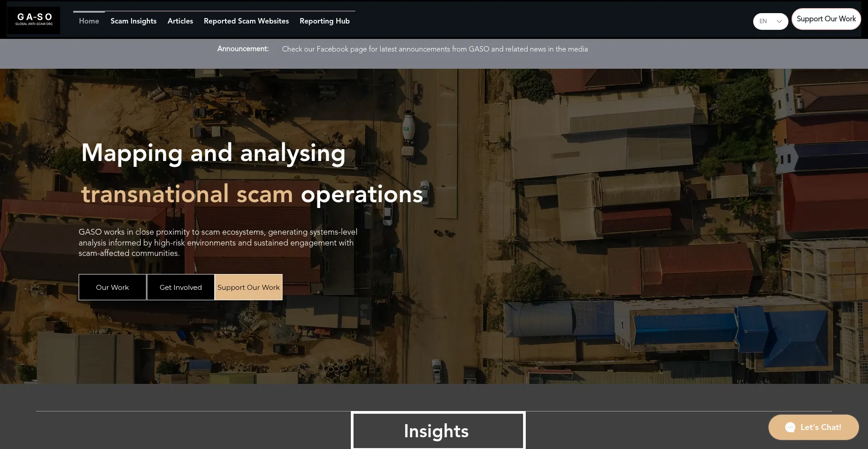This screenshot has height=449, width=868.
Task: Open the Facebook page announcement link
Action: (x=435, y=49)
